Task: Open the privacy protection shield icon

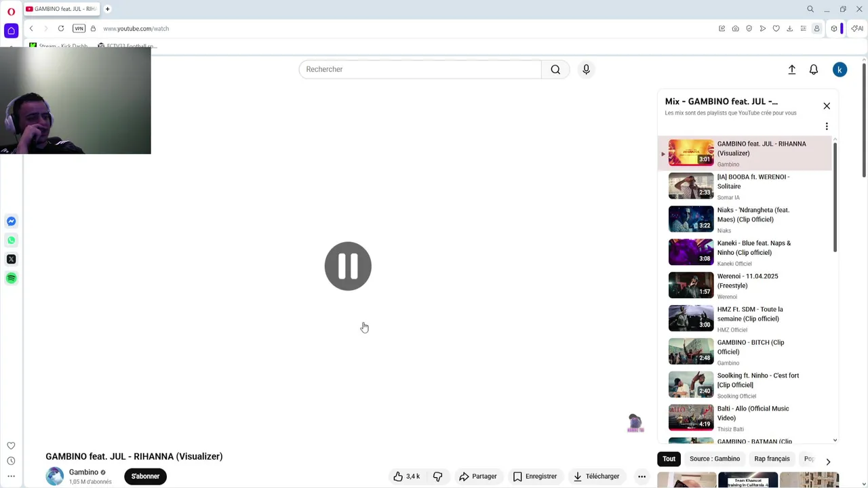Action: click(749, 28)
